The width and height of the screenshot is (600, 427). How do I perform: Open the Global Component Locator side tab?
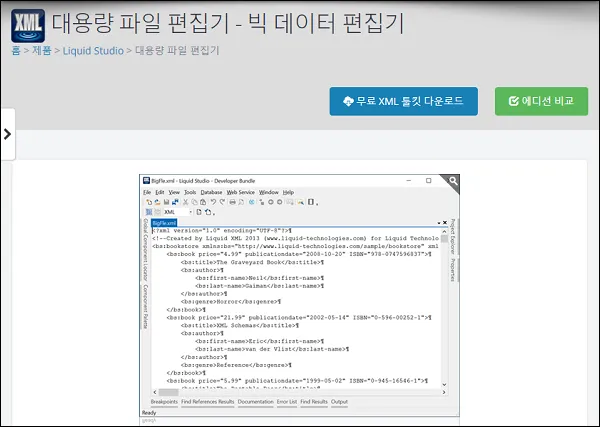145,250
